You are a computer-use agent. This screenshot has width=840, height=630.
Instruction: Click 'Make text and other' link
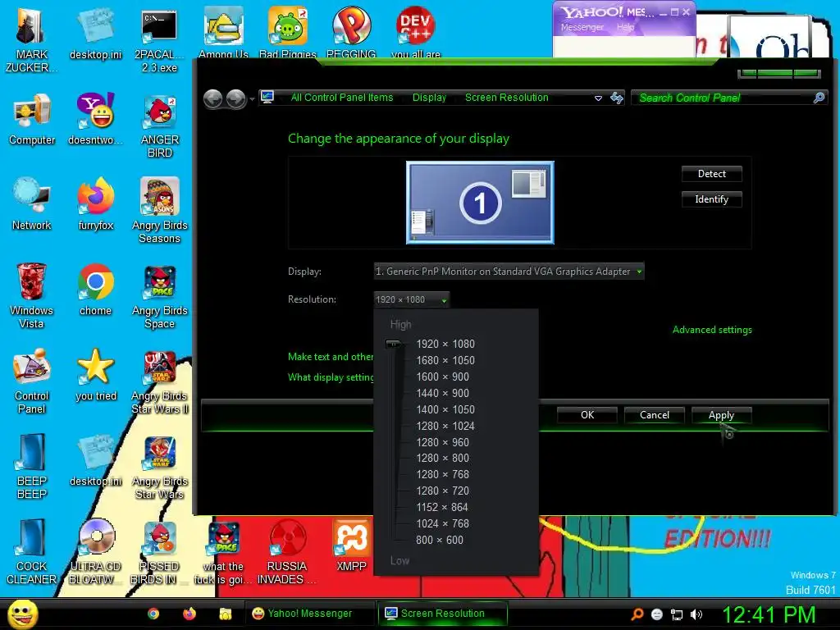(x=331, y=357)
